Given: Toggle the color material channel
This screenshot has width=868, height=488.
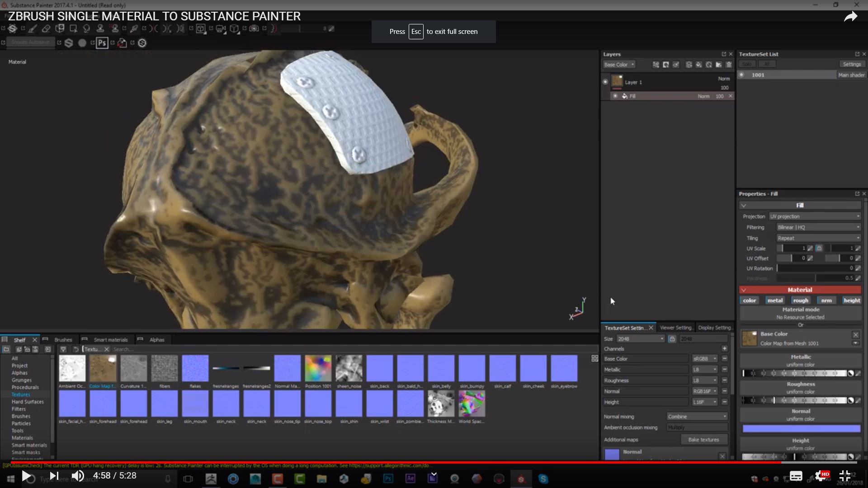Looking at the screenshot, I should pyautogui.click(x=749, y=300).
